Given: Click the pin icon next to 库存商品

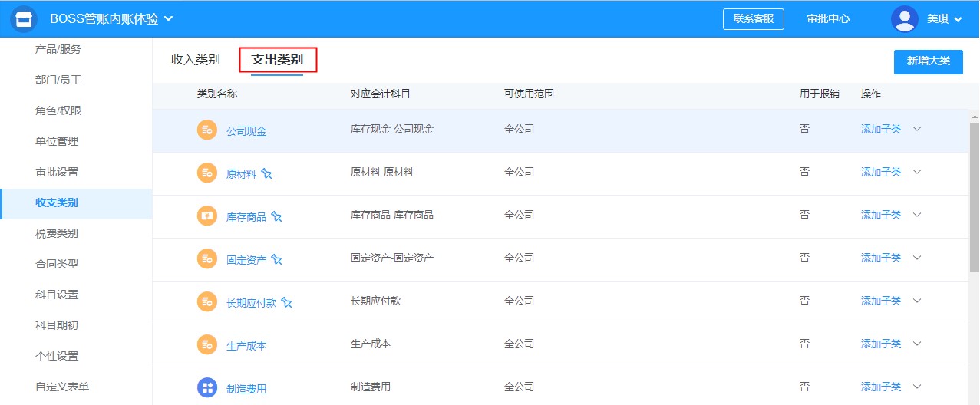Looking at the screenshot, I should [276, 217].
